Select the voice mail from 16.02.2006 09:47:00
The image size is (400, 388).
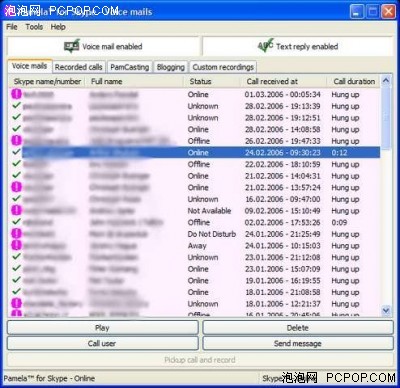coord(195,199)
